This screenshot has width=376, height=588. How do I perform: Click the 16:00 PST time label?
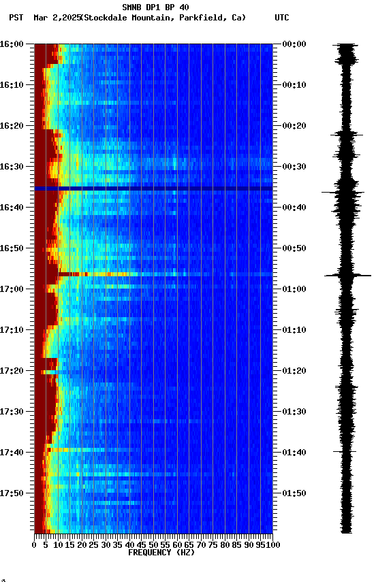pyautogui.click(x=12, y=44)
